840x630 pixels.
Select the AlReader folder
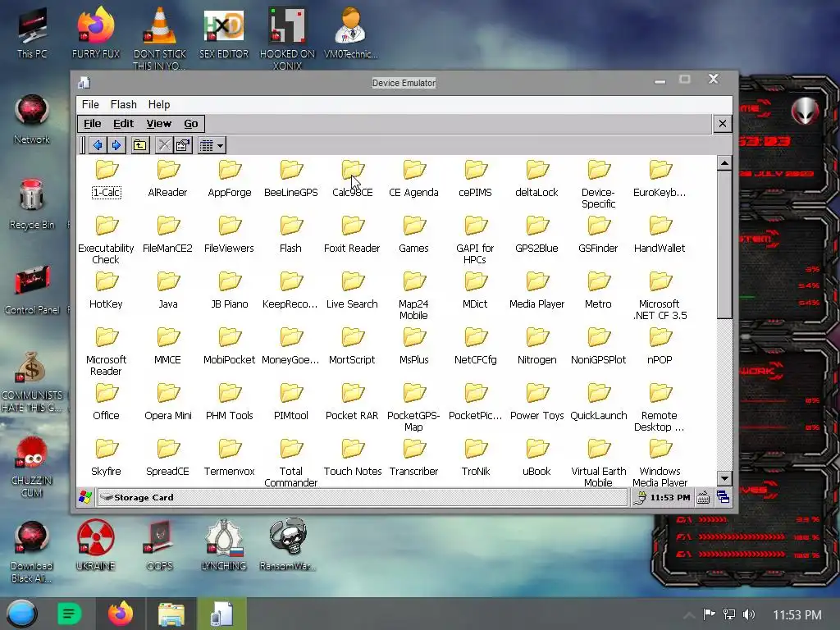tap(167, 180)
